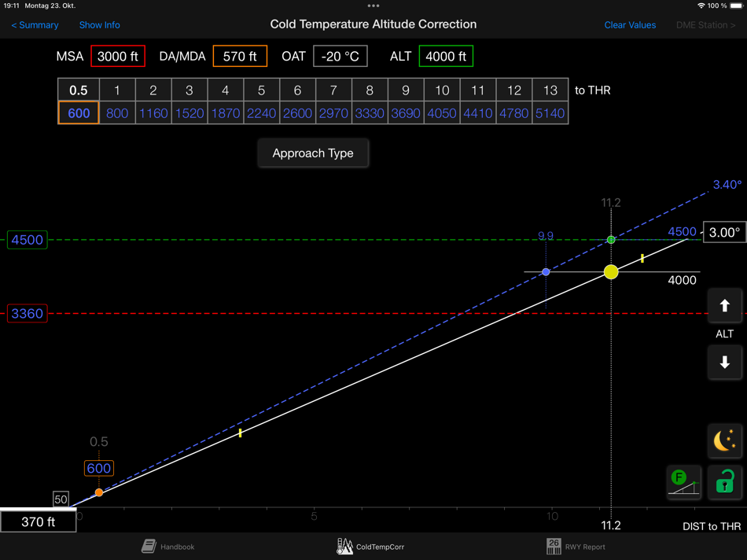
Task: Toggle night mode moon icon
Action: [x=724, y=440]
